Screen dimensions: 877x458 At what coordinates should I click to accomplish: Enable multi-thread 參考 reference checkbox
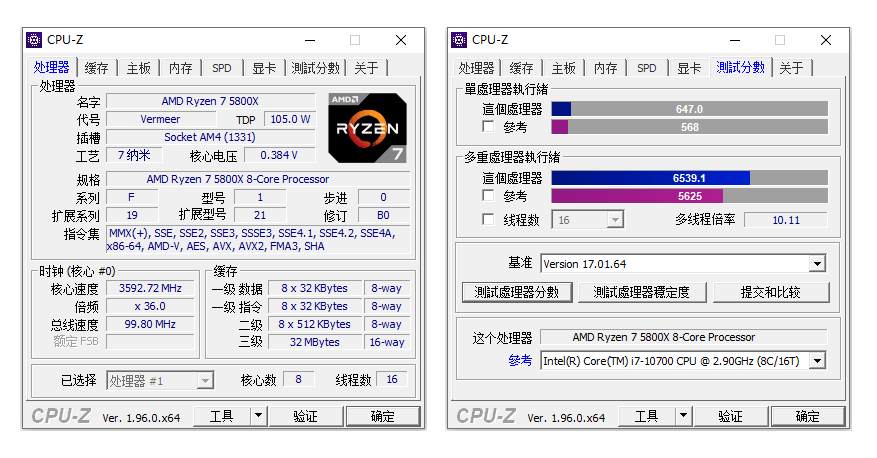tap(488, 196)
